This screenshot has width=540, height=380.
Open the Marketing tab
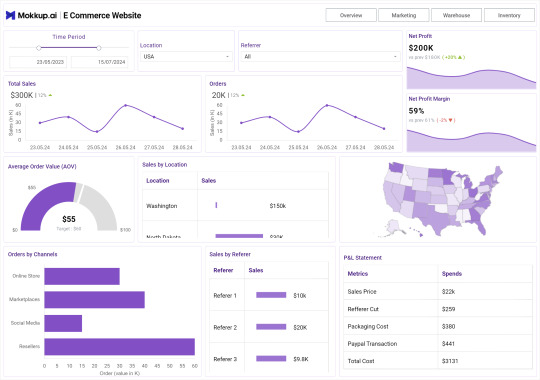(x=404, y=15)
